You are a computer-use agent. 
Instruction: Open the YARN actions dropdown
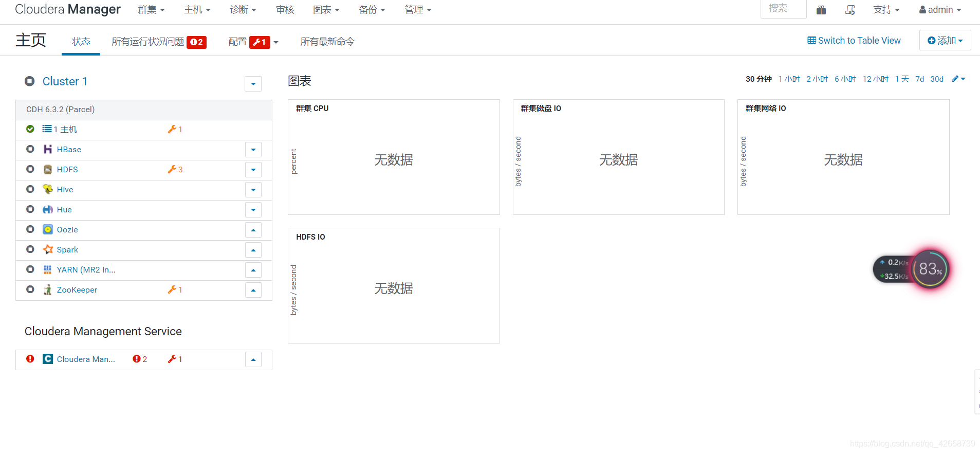[x=253, y=270]
